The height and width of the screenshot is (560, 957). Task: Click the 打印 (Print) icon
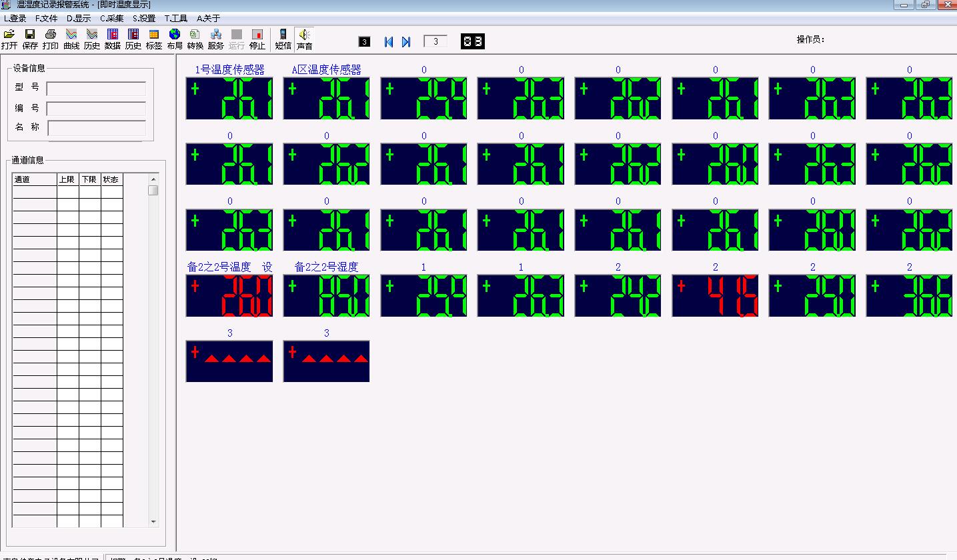click(x=51, y=39)
